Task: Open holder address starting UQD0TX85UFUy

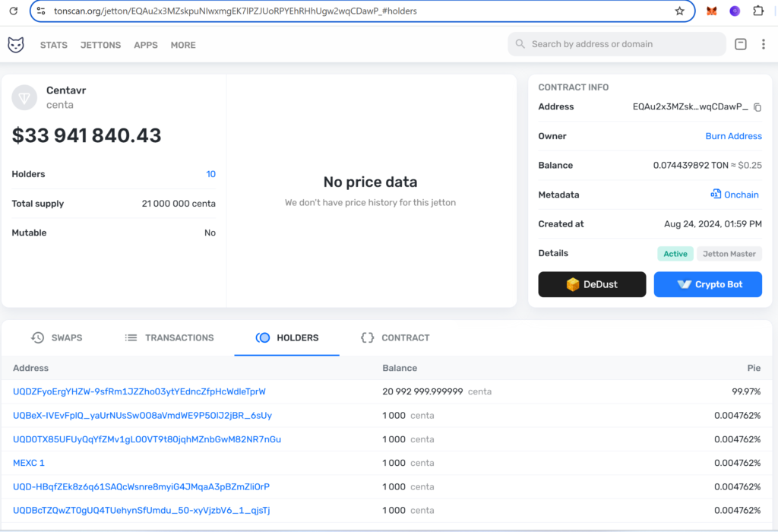Action: 147,439
